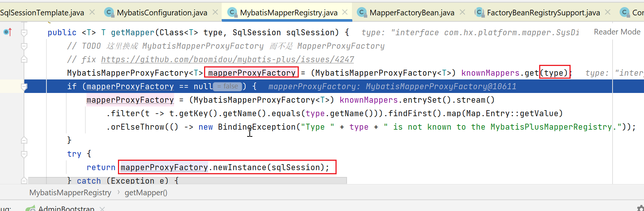Open the debug panel settings gear

[x=640, y=208]
